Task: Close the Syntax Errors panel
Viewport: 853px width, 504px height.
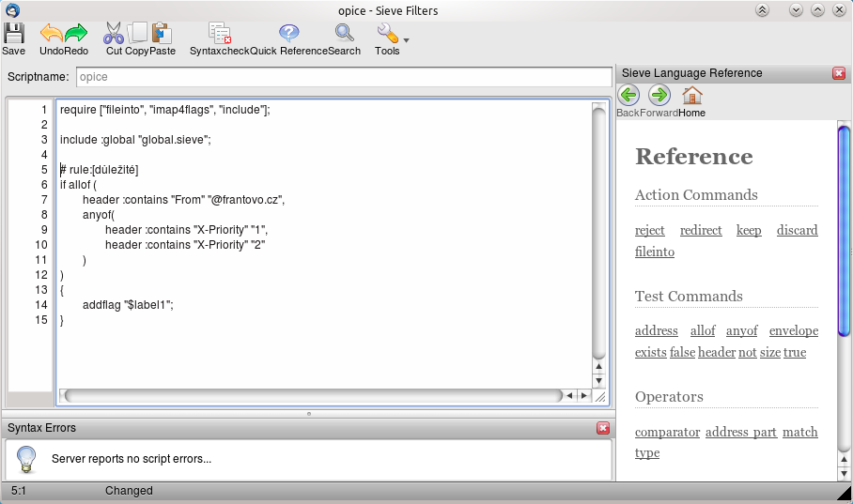Action: click(x=603, y=428)
